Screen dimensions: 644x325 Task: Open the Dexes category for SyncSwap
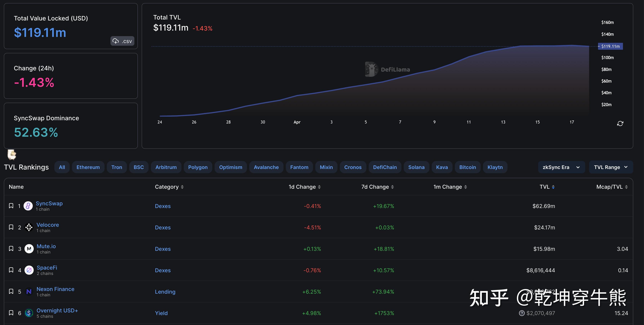pyautogui.click(x=163, y=206)
